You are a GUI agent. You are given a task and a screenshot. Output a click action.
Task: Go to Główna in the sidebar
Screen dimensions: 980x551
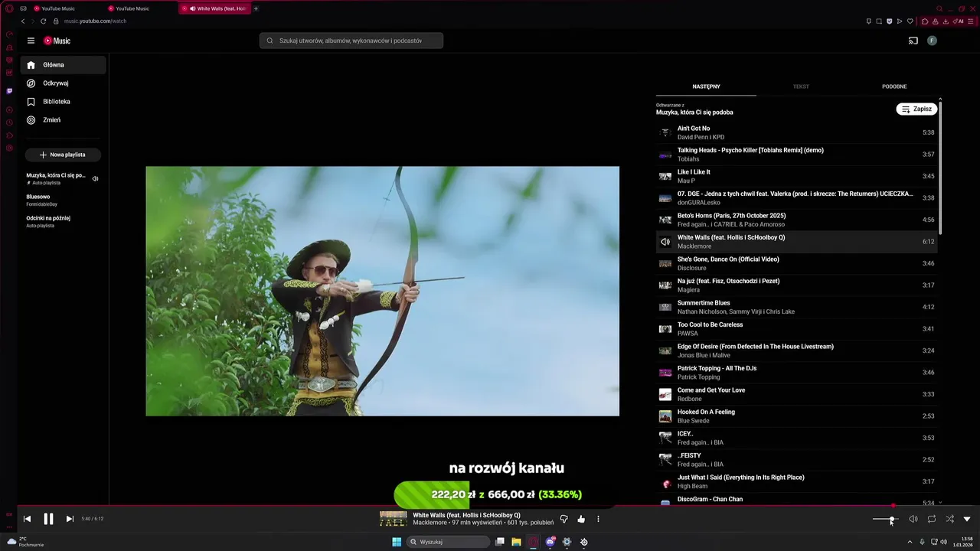pos(64,65)
